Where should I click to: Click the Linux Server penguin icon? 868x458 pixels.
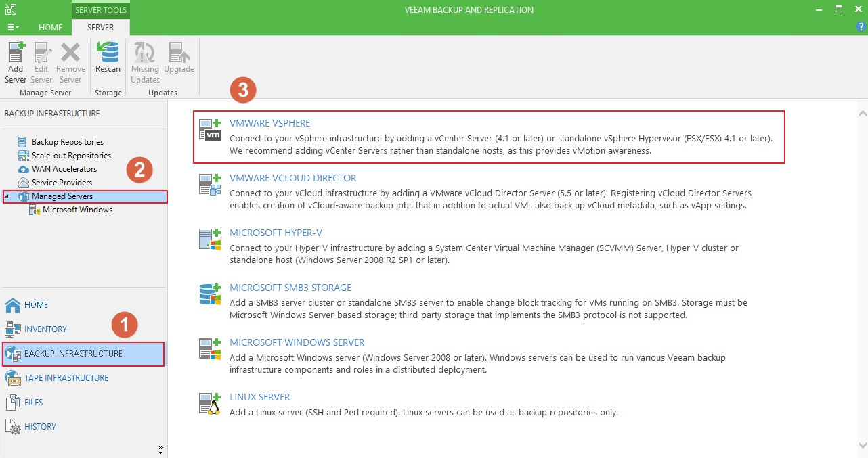pos(210,403)
